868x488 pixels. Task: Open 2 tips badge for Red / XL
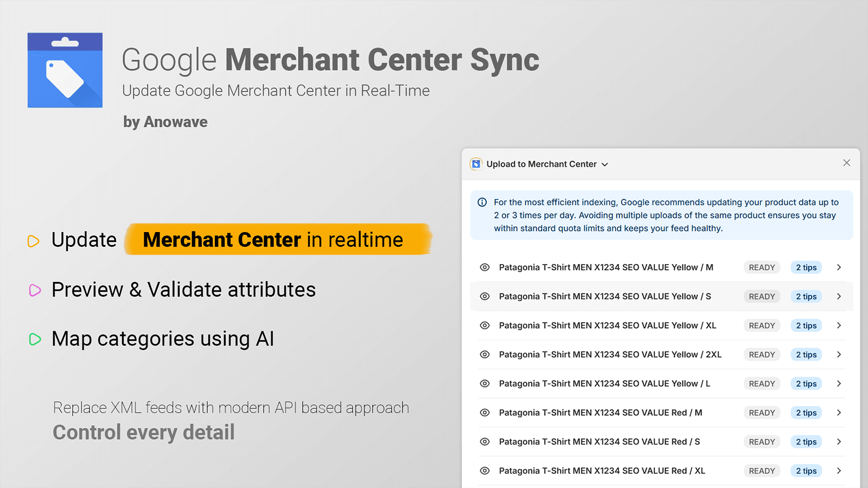pos(806,471)
